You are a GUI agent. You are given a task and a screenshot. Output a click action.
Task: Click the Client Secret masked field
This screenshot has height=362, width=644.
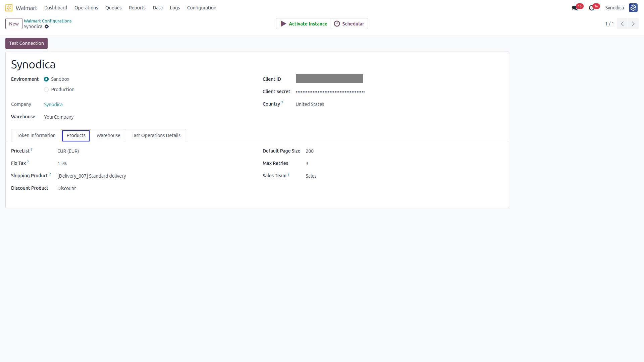[x=330, y=92]
